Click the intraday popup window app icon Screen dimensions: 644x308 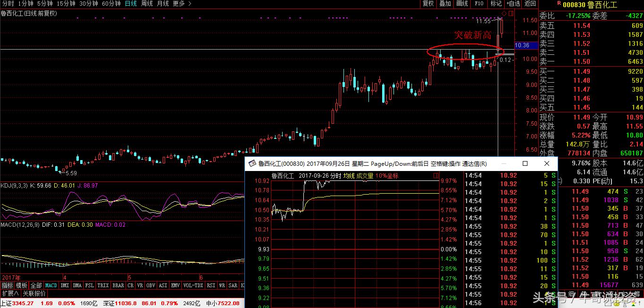click(x=252, y=163)
